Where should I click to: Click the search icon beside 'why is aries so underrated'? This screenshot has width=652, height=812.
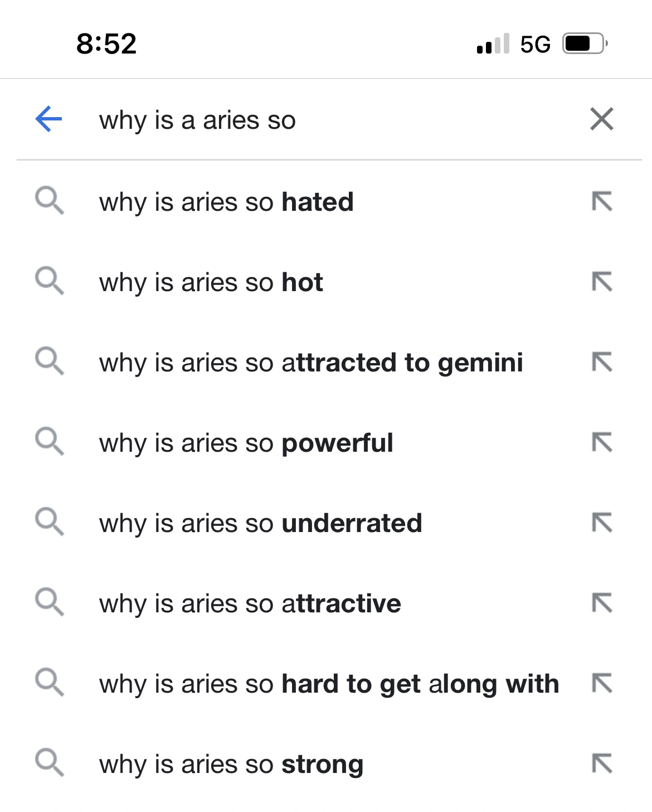49,523
